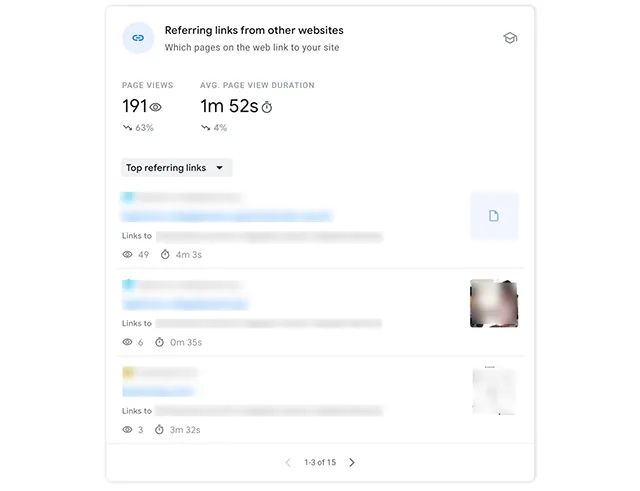640x491 pixels.
Task: Go to previous page of referring links
Action: click(288, 462)
